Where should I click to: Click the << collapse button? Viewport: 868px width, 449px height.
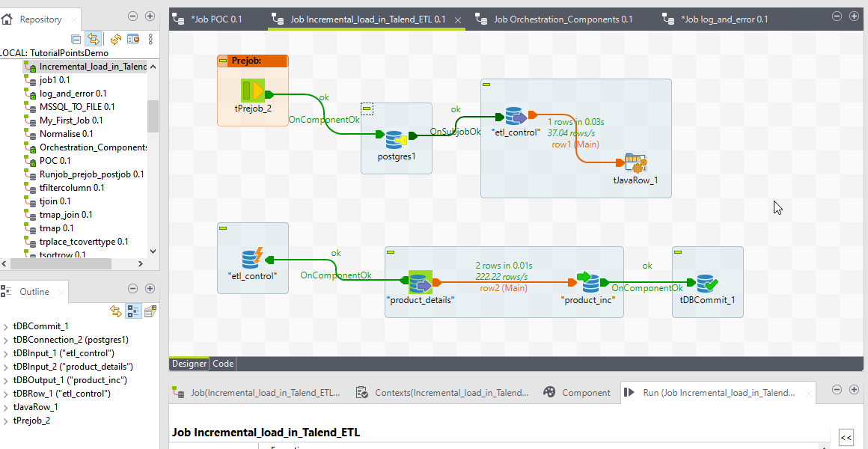pyautogui.click(x=846, y=438)
